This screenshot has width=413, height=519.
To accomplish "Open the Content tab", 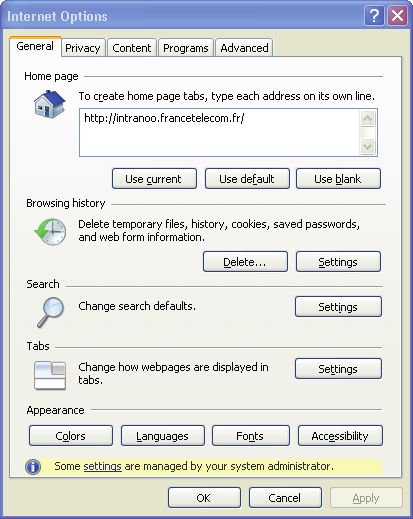I will pos(132,48).
